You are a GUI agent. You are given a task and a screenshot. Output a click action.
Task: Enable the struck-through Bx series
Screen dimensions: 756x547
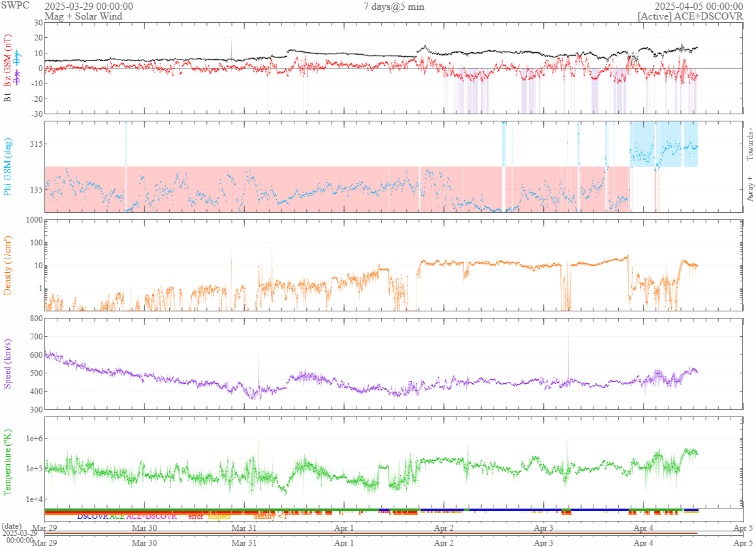point(18,77)
